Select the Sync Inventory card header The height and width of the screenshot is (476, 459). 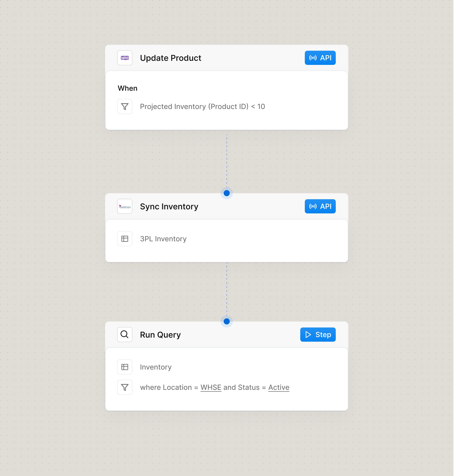169,206
